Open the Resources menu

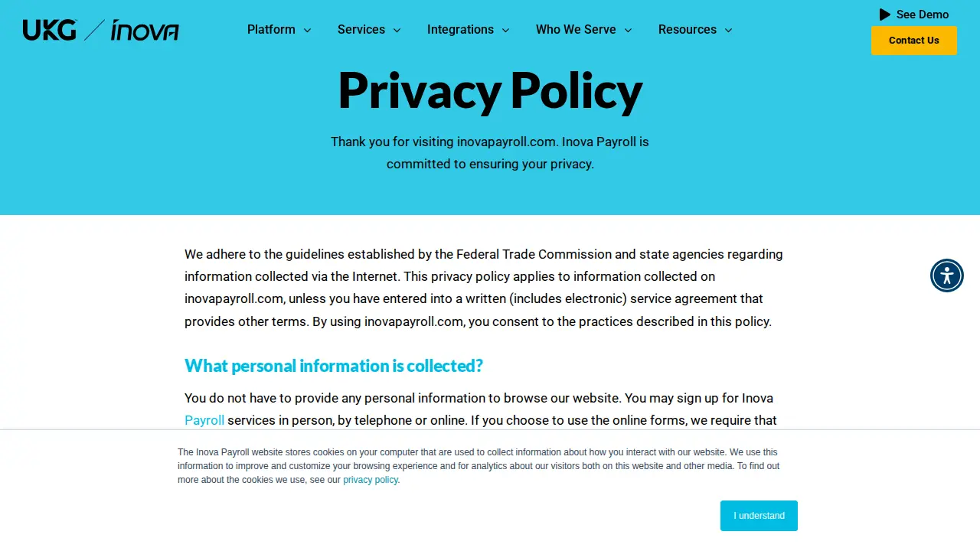688,30
